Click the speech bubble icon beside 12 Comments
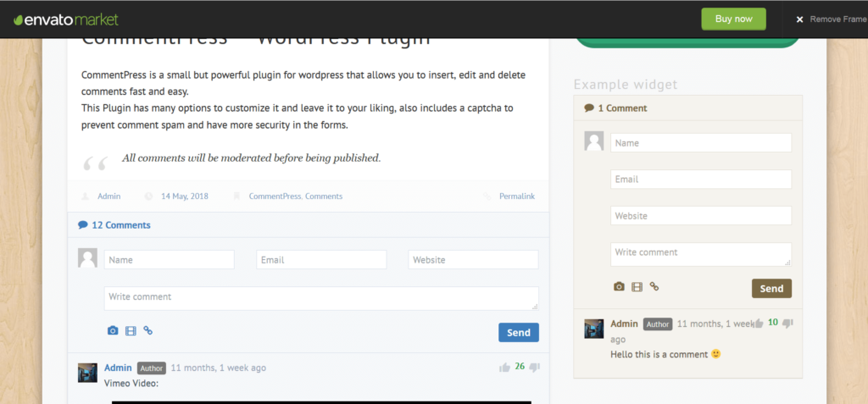Viewport: 868px width, 404px height. (83, 225)
